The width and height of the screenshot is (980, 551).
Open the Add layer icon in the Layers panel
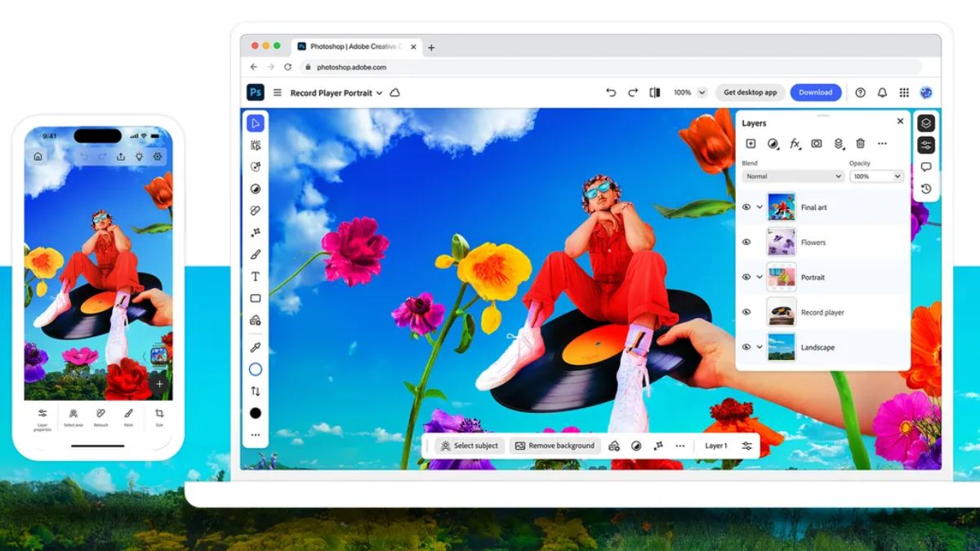751,143
